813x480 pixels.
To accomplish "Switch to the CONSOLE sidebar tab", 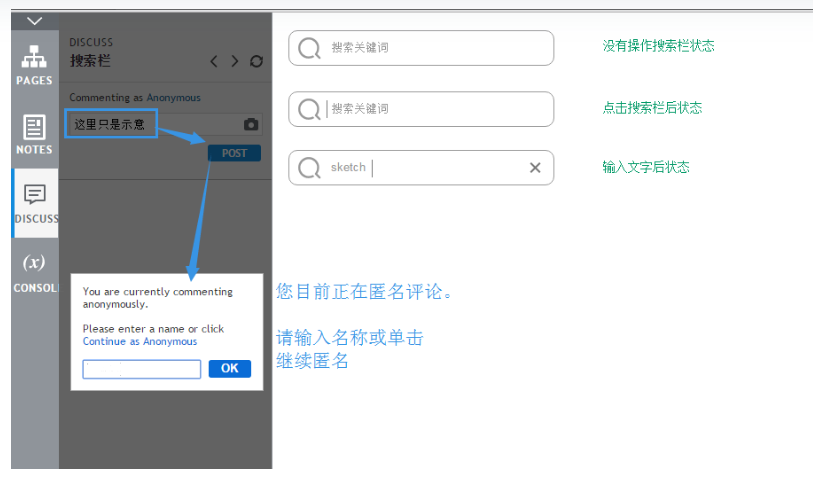I will (35, 272).
